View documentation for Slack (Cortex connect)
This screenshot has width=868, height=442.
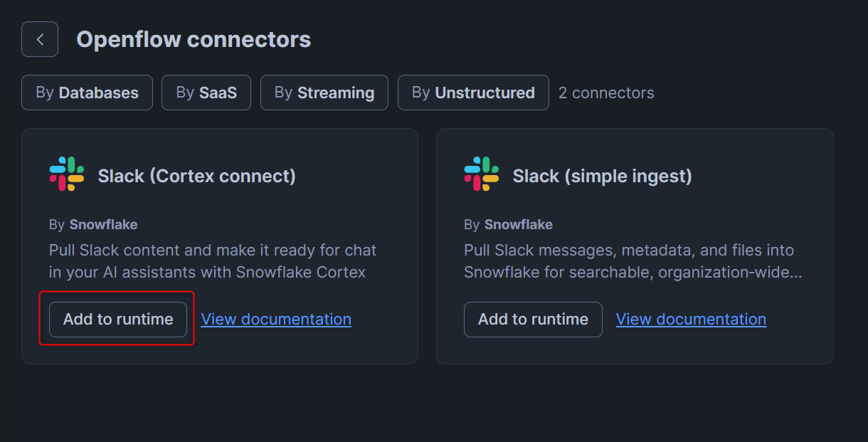point(276,320)
